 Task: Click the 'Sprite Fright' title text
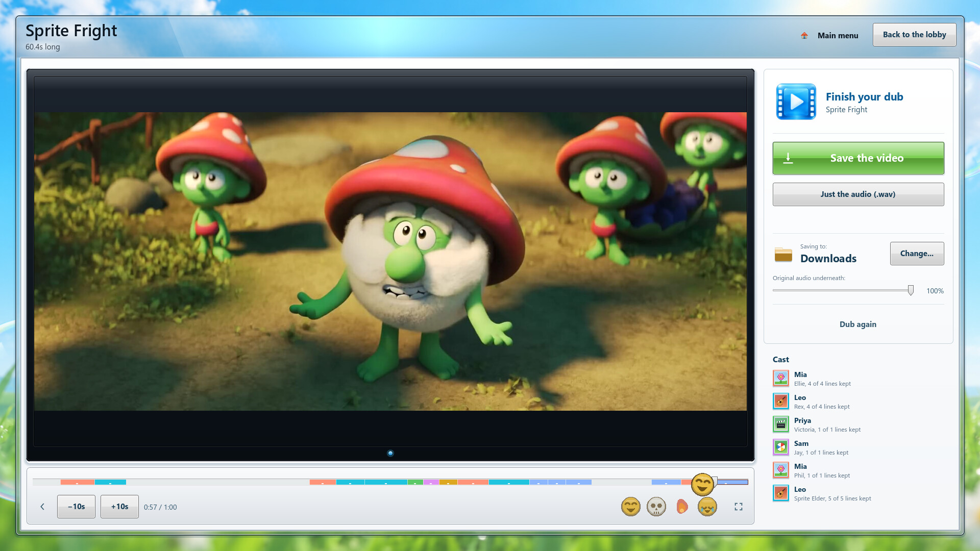[x=71, y=31]
